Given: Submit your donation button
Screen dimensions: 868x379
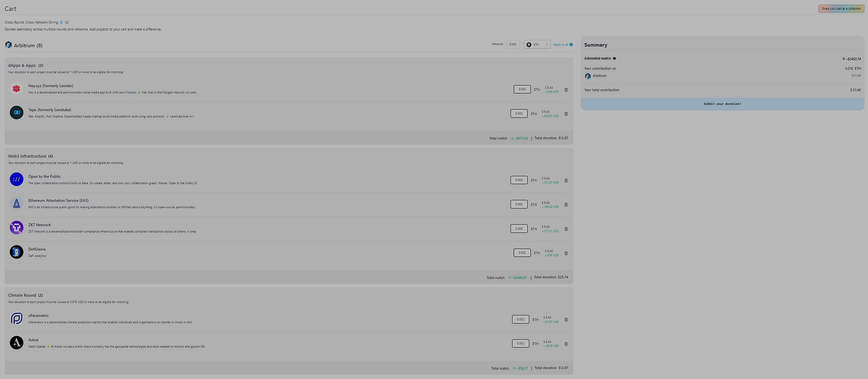Looking at the screenshot, I should pyautogui.click(x=722, y=104).
